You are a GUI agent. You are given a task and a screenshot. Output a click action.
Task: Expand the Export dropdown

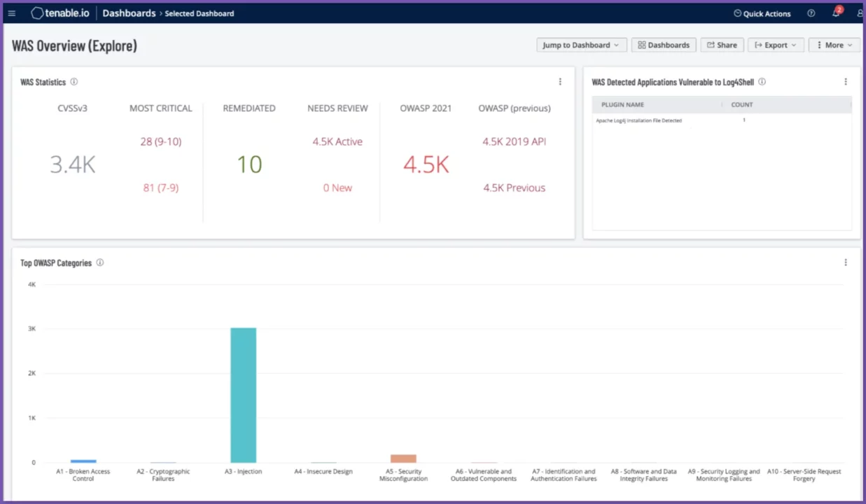click(x=775, y=45)
